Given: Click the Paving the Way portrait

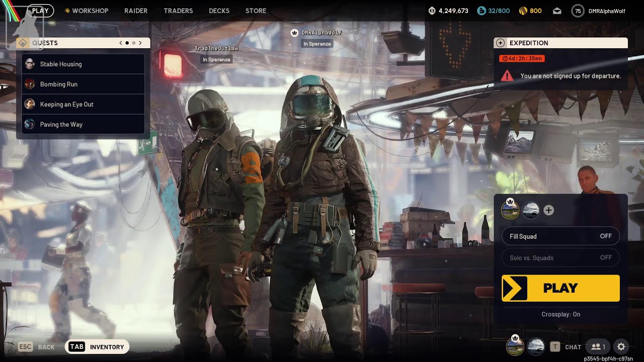Looking at the screenshot, I should (30, 124).
